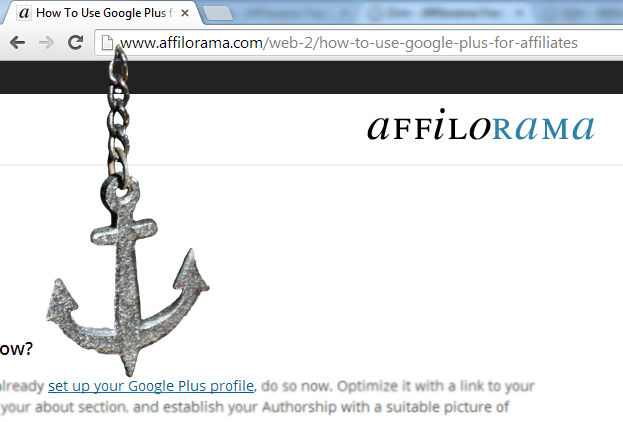Click the black site navigation bar
This screenshot has height=422, width=623.
pyautogui.click(x=312, y=77)
